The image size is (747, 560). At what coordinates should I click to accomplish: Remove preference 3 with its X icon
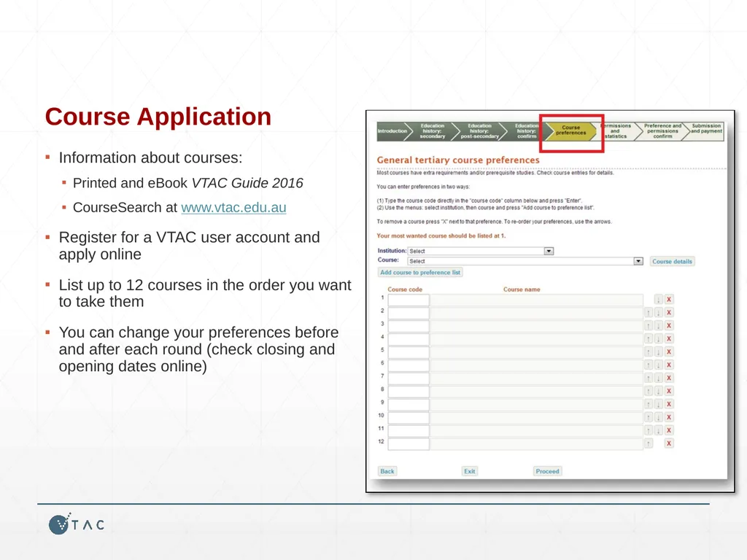[x=669, y=326]
